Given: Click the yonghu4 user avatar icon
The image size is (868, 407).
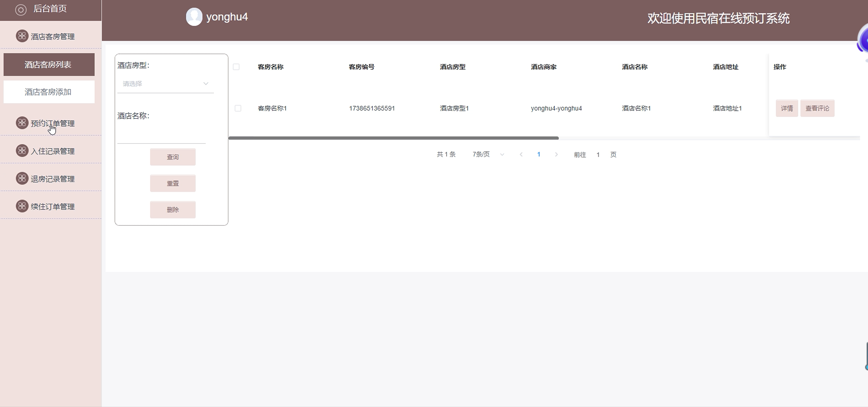Looking at the screenshot, I should click(194, 17).
